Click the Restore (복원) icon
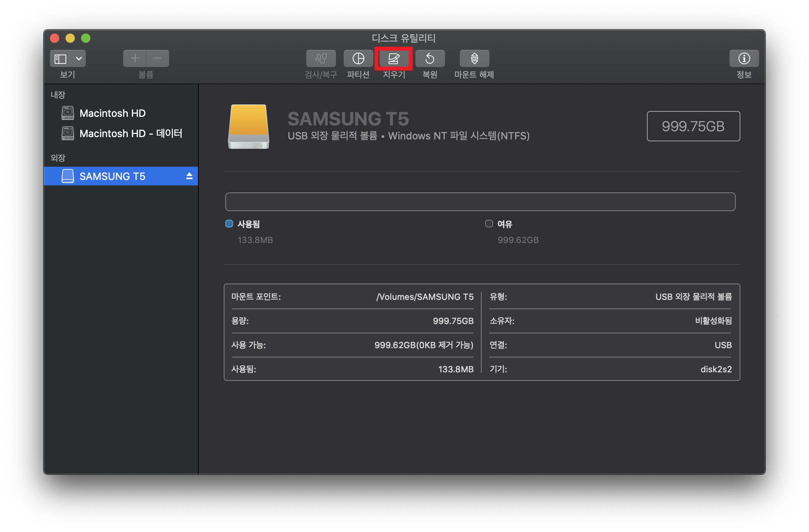The width and height of the screenshot is (809, 532). [430, 58]
